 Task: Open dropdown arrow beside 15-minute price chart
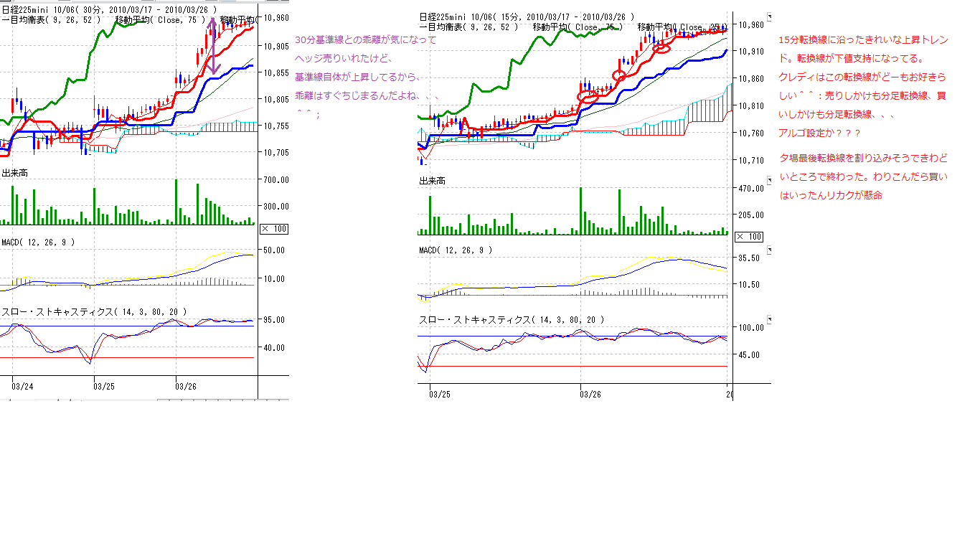coord(771,16)
